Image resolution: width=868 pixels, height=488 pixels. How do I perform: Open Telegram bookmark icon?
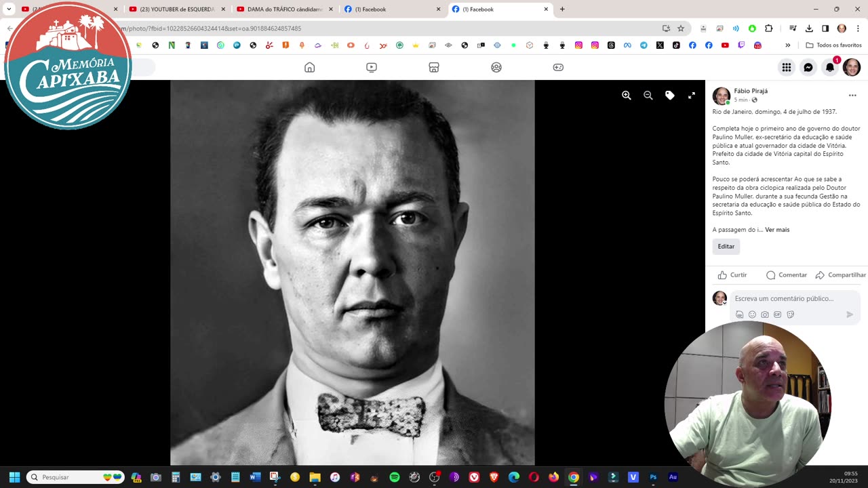(644, 45)
